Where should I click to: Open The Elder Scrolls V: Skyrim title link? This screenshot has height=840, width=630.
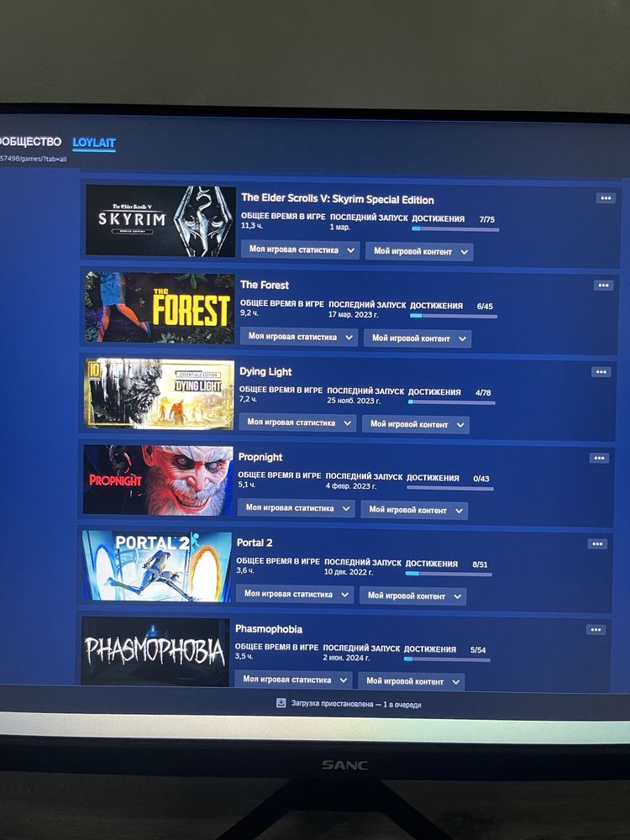(x=338, y=199)
